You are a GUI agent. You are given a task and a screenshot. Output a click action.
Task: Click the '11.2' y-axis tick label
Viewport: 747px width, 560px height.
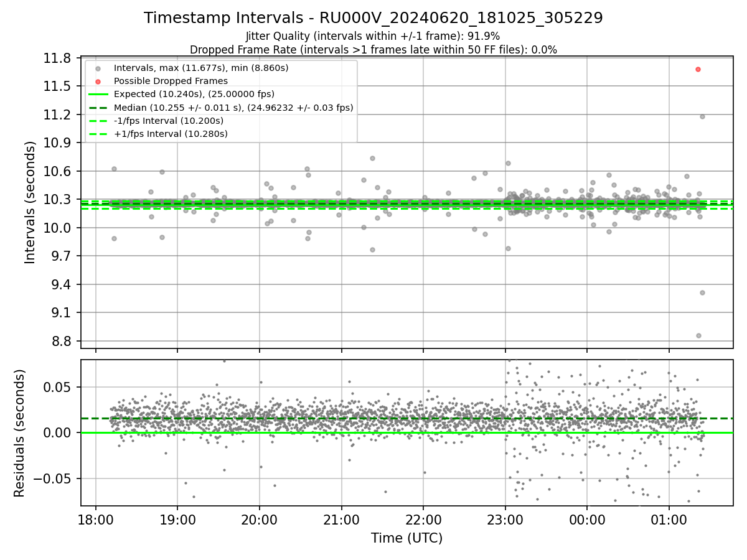(x=57, y=114)
